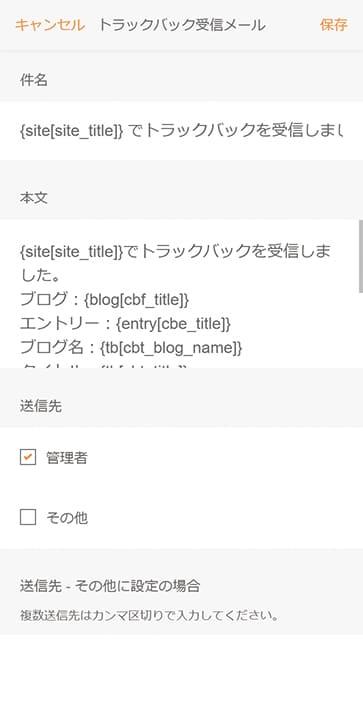This screenshot has width=363, height=704.
Task: Click the 送信先 - その他に設定の場合 heading
Action: [110, 585]
